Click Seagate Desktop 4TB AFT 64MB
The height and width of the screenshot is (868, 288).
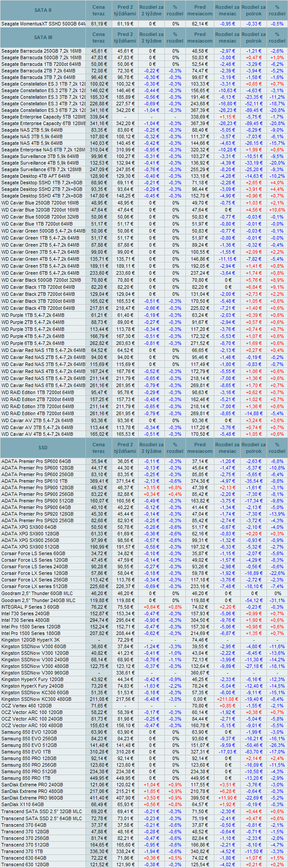[36, 176]
